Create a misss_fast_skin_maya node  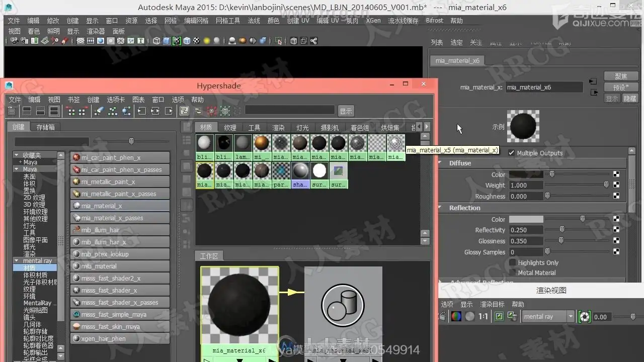point(120,326)
